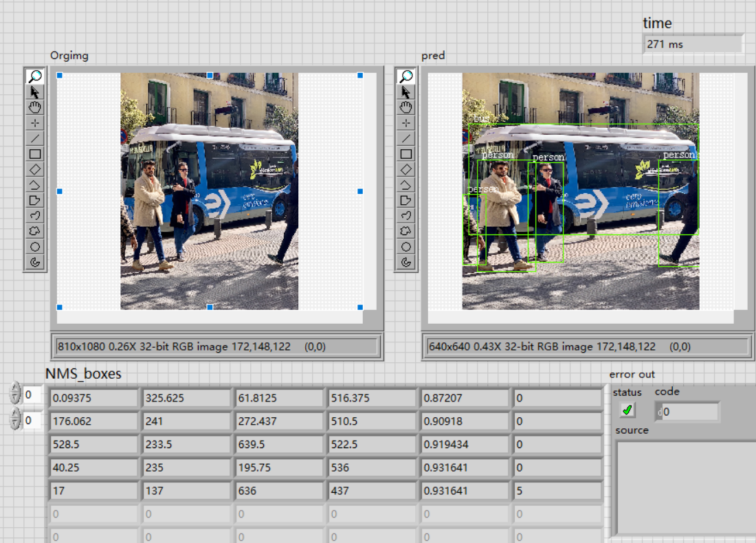Viewport: 756px width, 543px height.
Task: Click the confidence cell 0.919434
Action: point(465,445)
